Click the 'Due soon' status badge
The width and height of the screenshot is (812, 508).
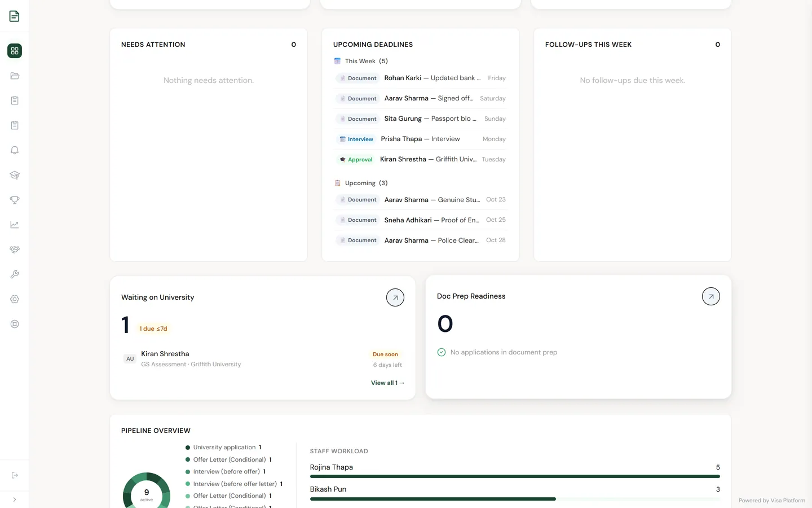pos(385,354)
